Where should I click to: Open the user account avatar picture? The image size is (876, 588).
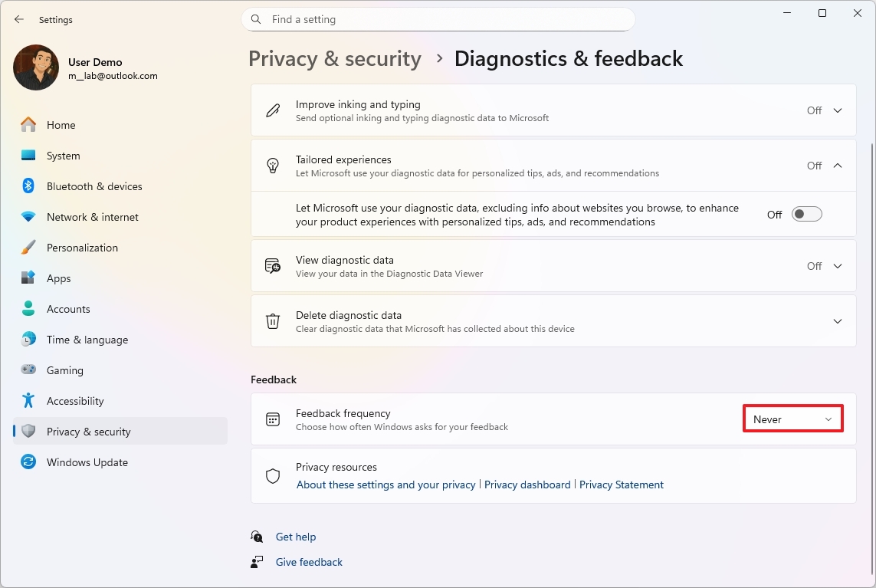[x=35, y=67]
